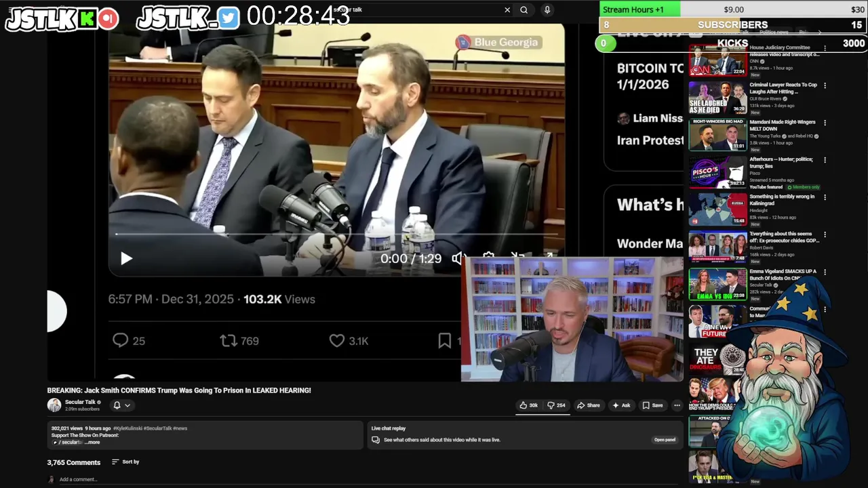Like the tweet with 3.1K likes
Viewport: 868px width, 488px height.
point(349,341)
